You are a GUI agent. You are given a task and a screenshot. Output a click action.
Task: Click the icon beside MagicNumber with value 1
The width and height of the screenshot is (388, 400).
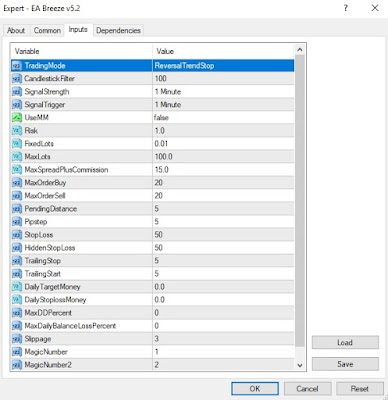pyautogui.click(x=17, y=352)
